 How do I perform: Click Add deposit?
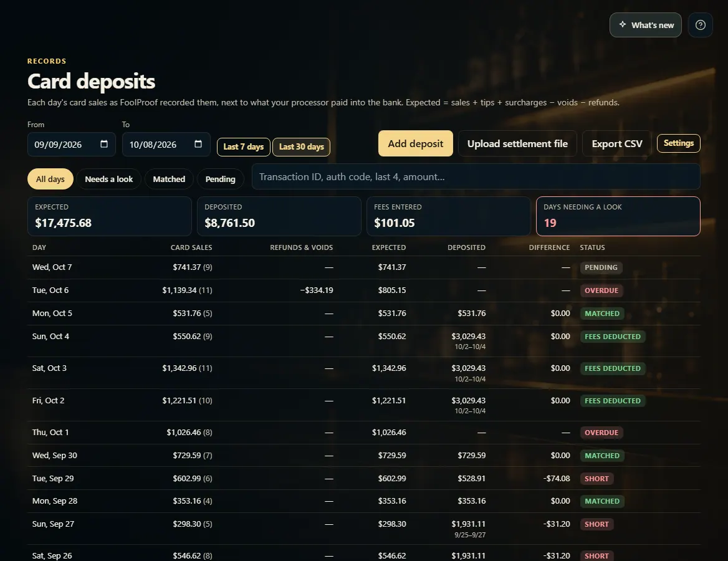(416, 143)
